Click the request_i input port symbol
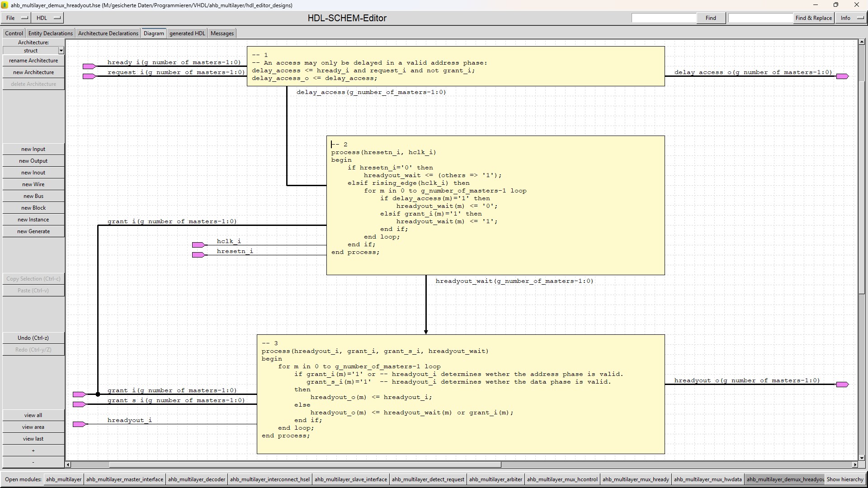Viewport: 868px width, 488px height. click(x=89, y=76)
